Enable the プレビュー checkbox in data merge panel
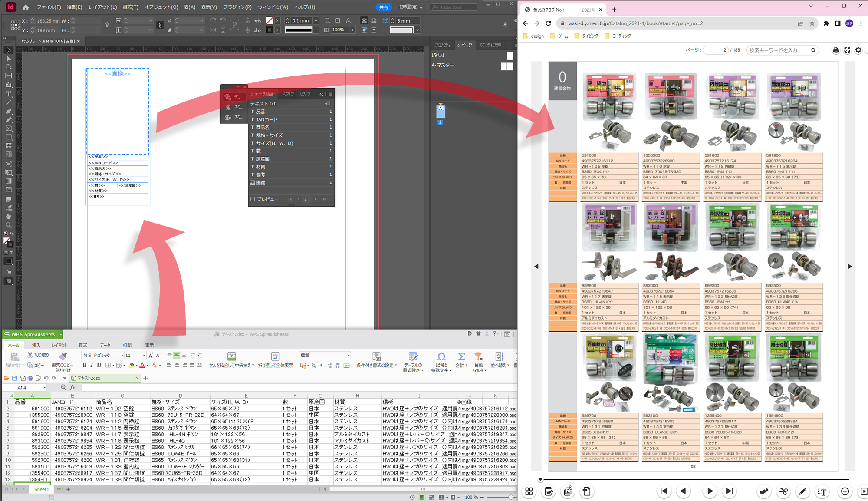 [253, 199]
